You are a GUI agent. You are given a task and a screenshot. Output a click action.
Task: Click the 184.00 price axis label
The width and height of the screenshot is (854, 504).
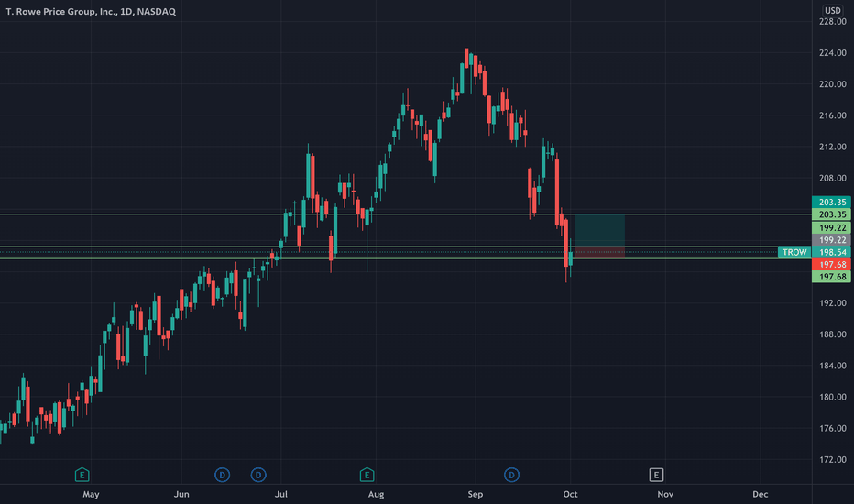pos(833,366)
